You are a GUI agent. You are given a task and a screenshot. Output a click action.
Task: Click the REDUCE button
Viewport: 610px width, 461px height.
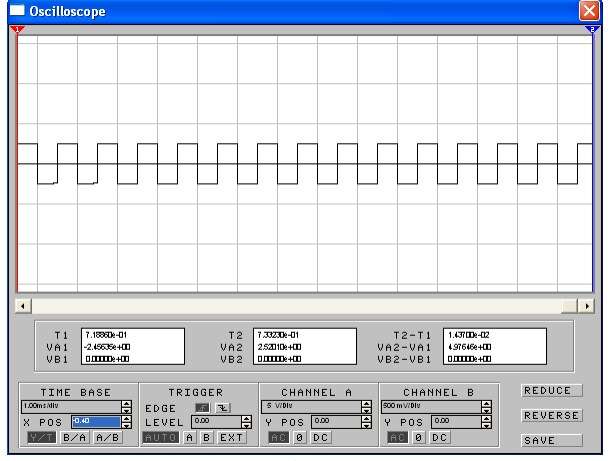point(551,391)
